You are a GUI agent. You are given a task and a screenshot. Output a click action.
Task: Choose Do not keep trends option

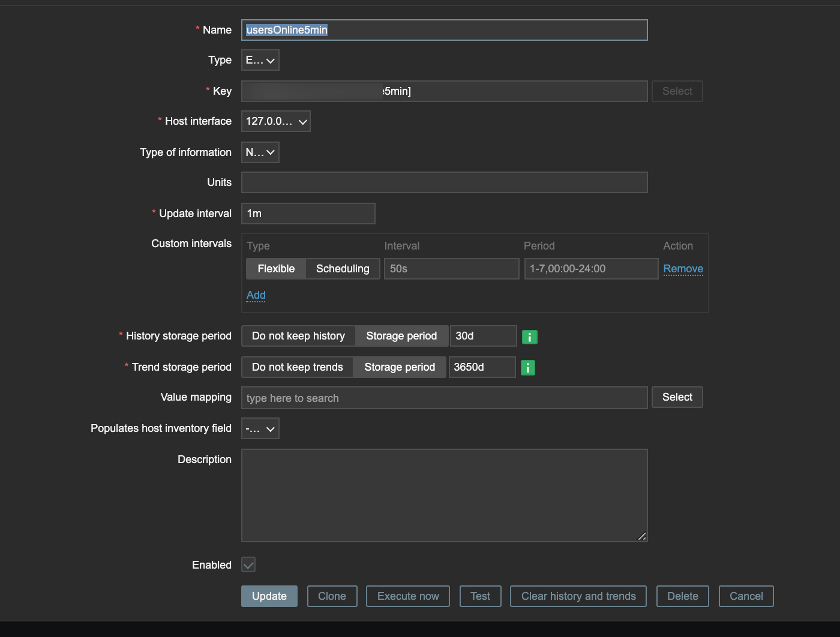pos(297,367)
